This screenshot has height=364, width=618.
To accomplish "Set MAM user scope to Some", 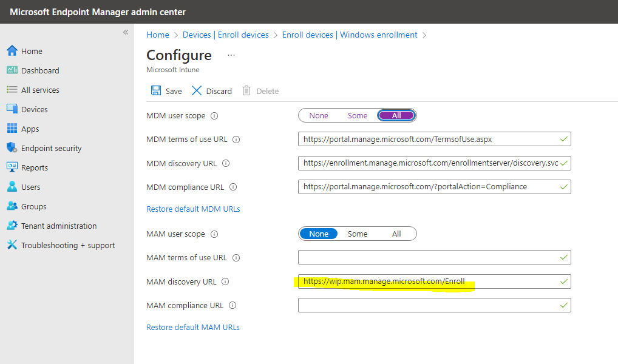I will tap(358, 234).
